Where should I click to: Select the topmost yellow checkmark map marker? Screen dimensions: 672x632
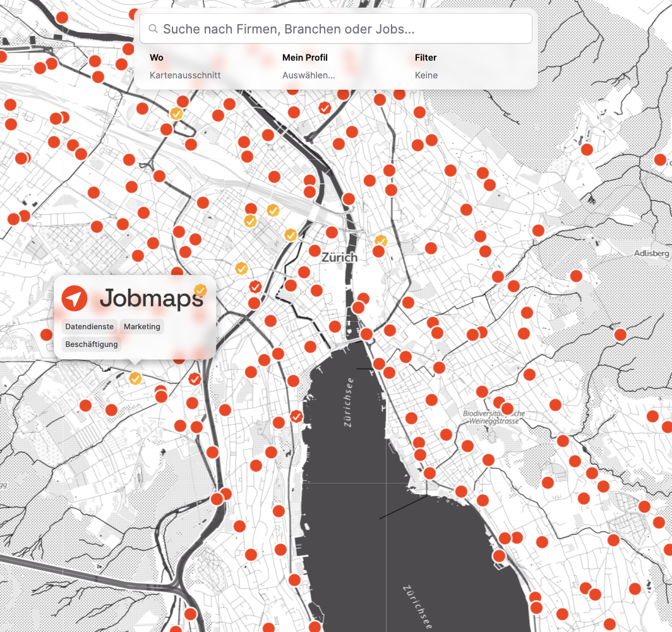pos(177,114)
